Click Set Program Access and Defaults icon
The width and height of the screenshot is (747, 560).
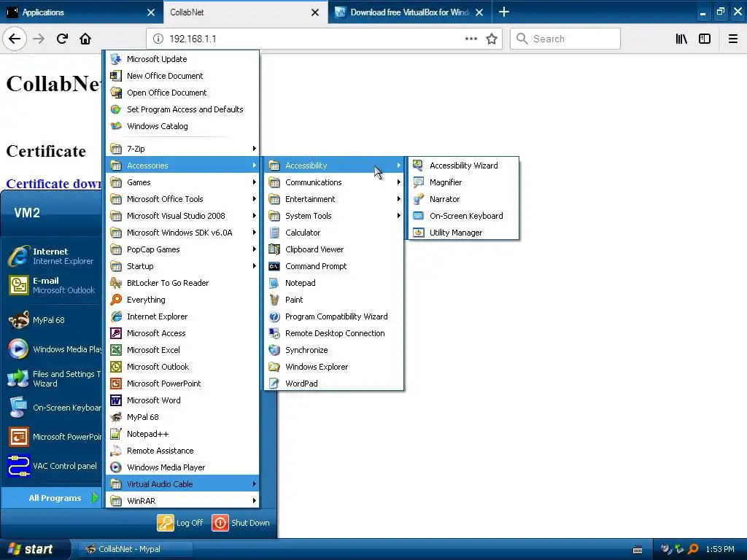pos(116,109)
